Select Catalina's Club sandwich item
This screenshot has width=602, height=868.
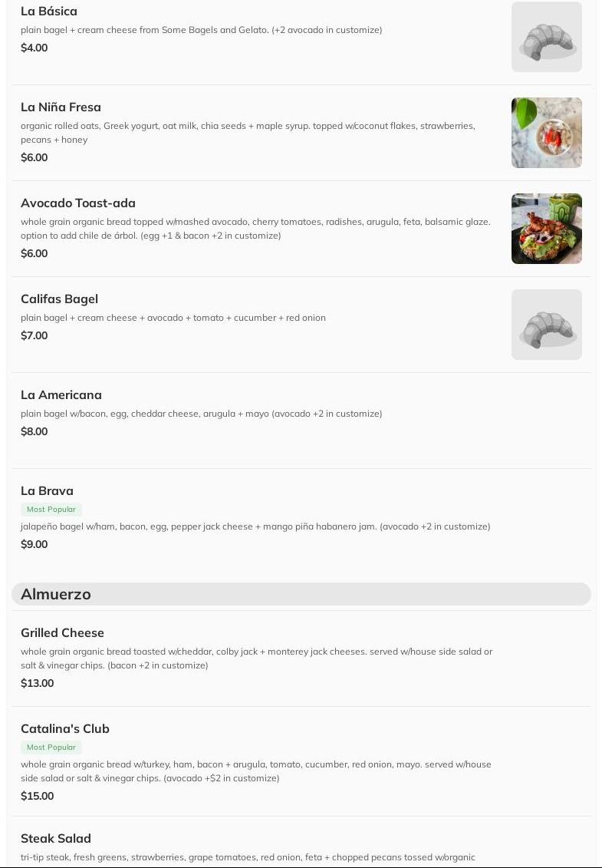click(65, 729)
